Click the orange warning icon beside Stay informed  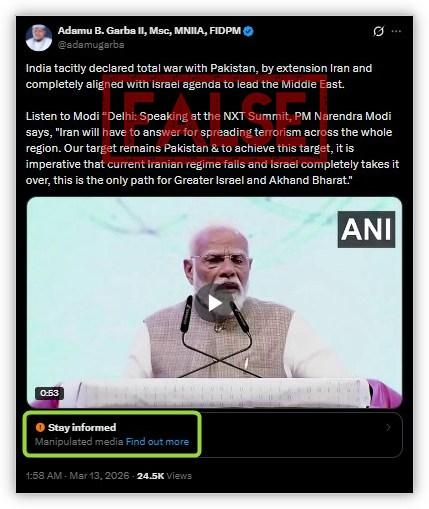tap(40, 427)
